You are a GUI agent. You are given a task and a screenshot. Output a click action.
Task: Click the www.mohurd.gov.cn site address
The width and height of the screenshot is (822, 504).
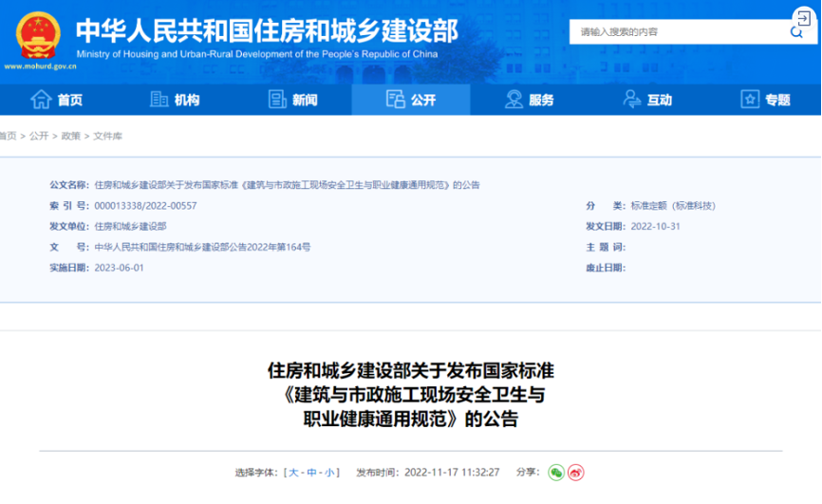[41, 66]
